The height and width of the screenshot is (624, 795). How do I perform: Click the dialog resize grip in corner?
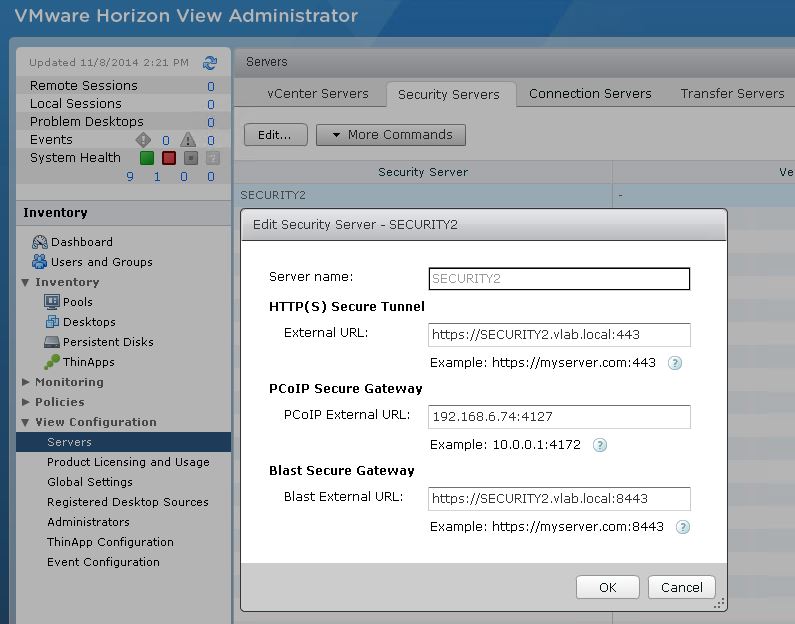point(719,603)
